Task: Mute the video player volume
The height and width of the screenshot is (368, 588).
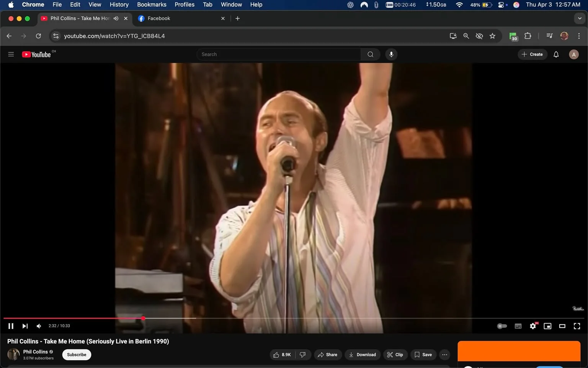Action: (39, 326)
